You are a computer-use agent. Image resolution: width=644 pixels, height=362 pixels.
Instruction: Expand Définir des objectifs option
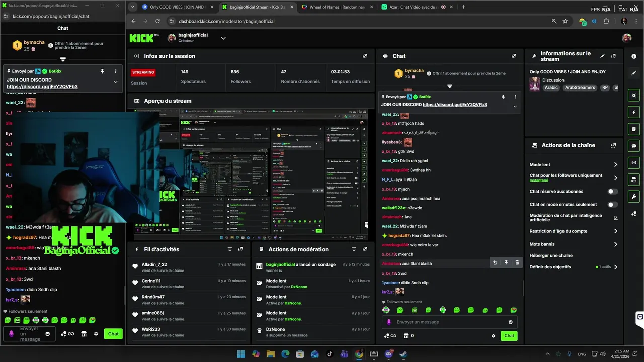615,267
